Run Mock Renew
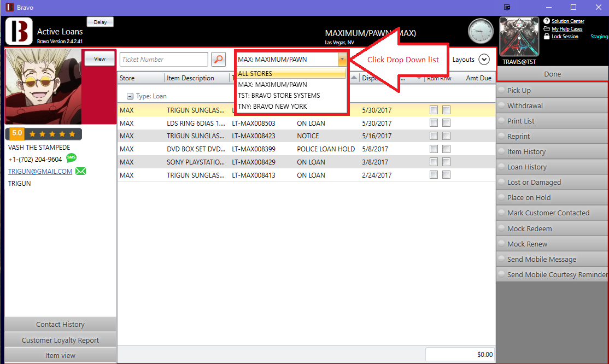The width and height of the screenshot is (609, 364). (x=552, y=244)
